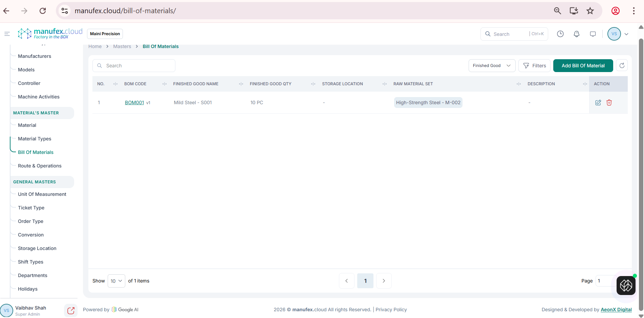Click the logout icon next to Vaibhav Shah
Screen dimensions: 644x318
coord(71,311)
